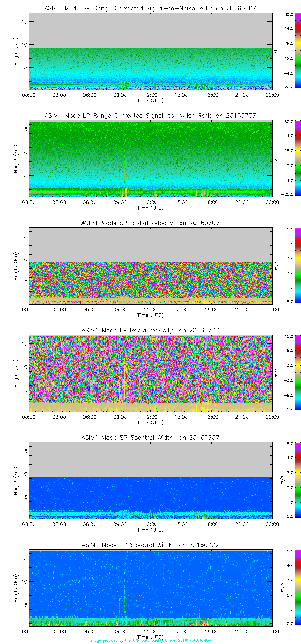Click the LP Signal-to-Noise dB color scale bar
Viewport: 301px width, 644px height.
coord(288,158)
